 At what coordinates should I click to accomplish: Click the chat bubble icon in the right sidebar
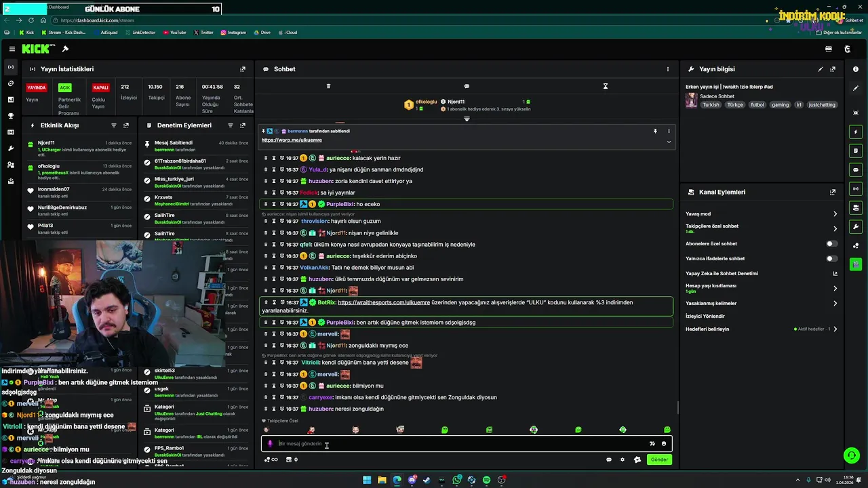pos(856,169)
